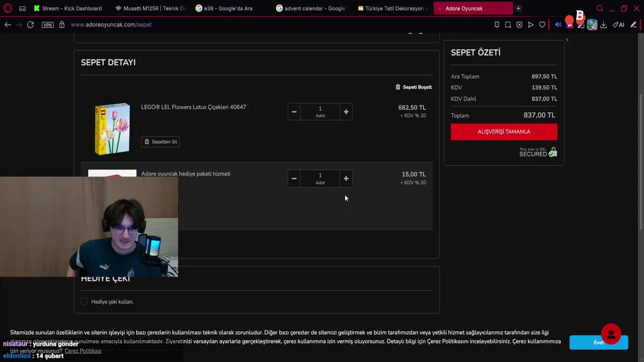Reload the page with refresh icon
This screenshot has height=362, width=644.
(x=30, y=25)
